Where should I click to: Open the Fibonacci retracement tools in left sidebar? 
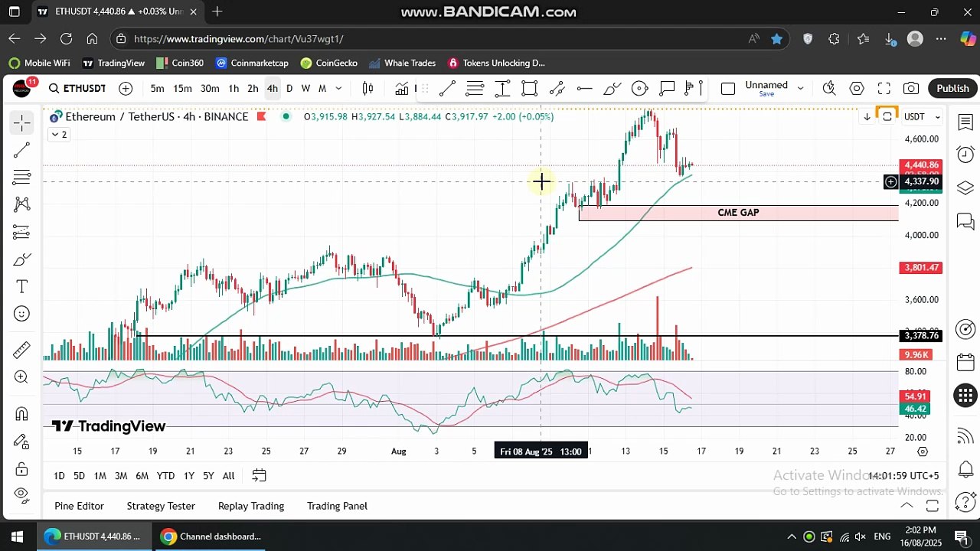point(21,178)
